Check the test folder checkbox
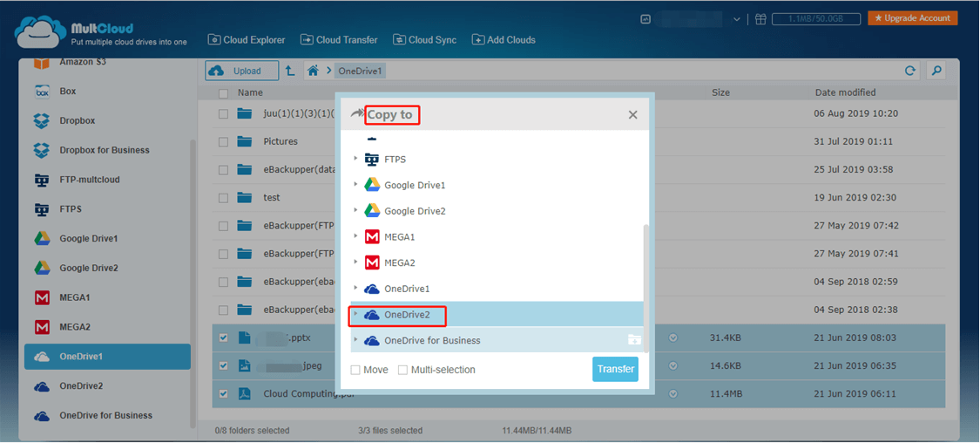The image size is (980, 443). pyautogui.click(x=223, y=198)
